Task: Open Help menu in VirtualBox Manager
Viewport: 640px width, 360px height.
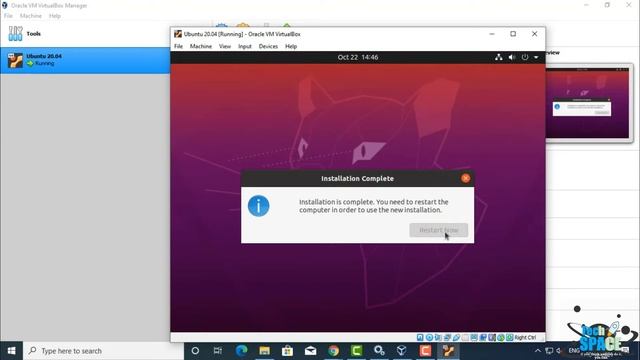Action: 55,16
